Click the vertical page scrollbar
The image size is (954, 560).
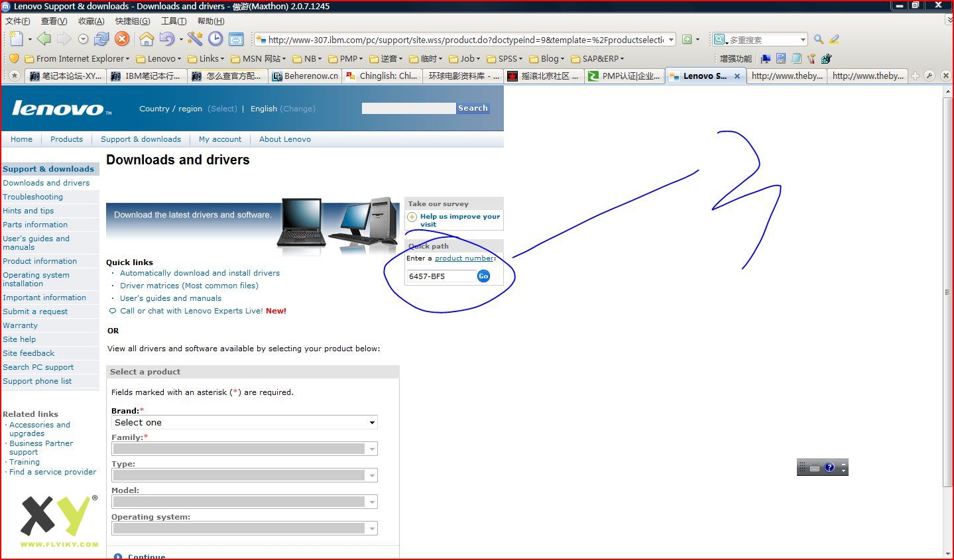coord(947,292)
